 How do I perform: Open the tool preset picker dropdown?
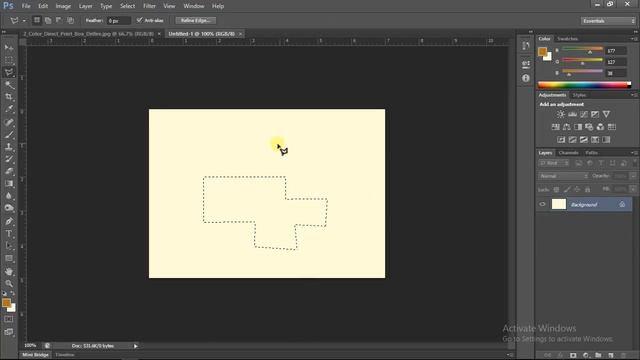click(24, 20)
